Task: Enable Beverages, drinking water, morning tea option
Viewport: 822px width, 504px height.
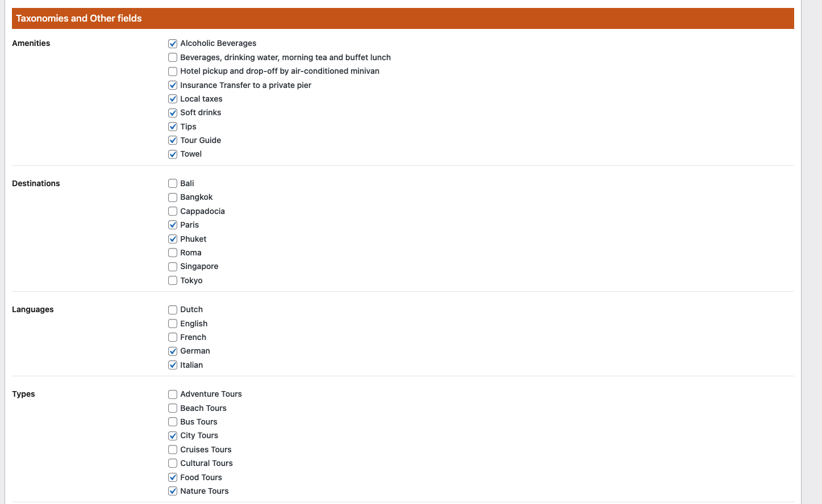Action: pyautogui.click(x=173, y=57)
